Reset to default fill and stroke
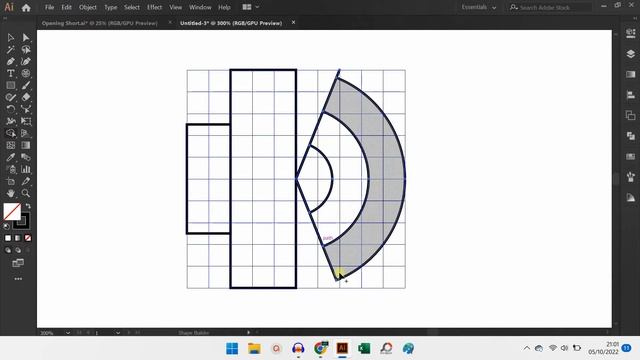The image size is (640, 360). (6, 227)
